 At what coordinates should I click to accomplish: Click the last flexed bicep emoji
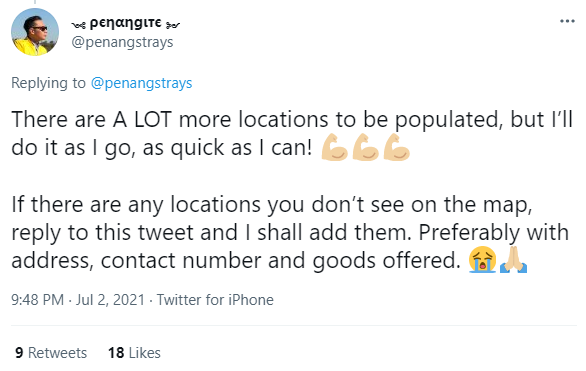click(397, 147)
